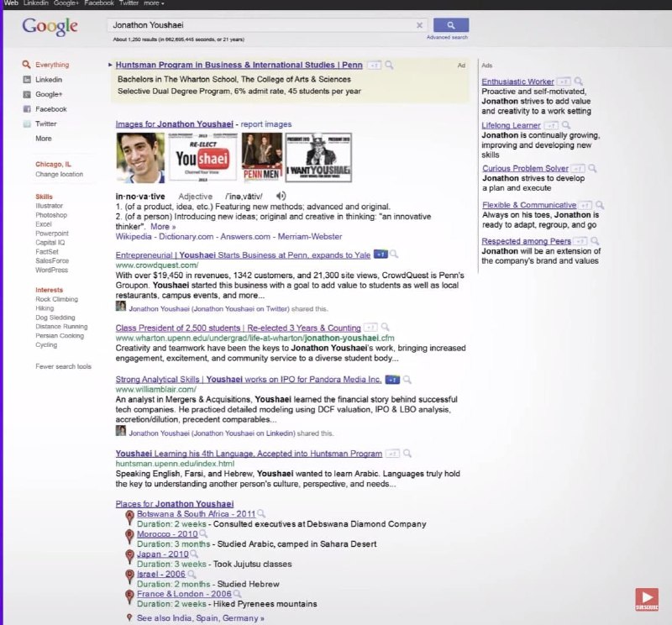Click the blue +1 button beside Strong Analytical Skills
The image size is (672, 625).
[392, 380]
